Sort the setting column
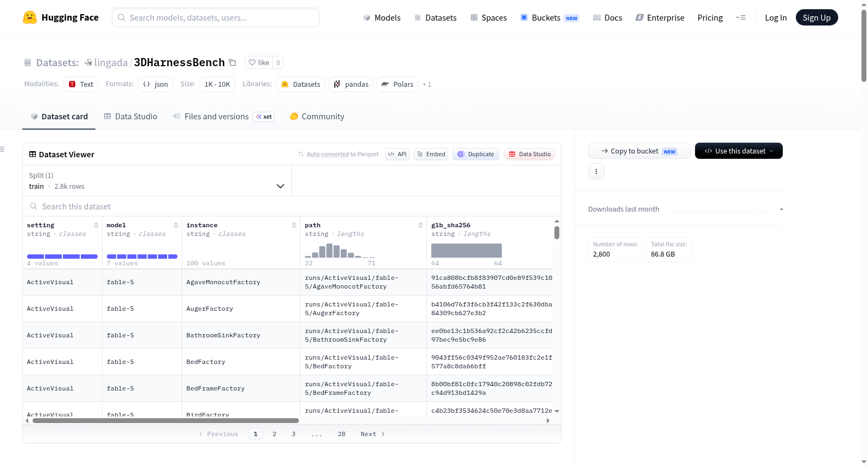 [x=96, y=225]
